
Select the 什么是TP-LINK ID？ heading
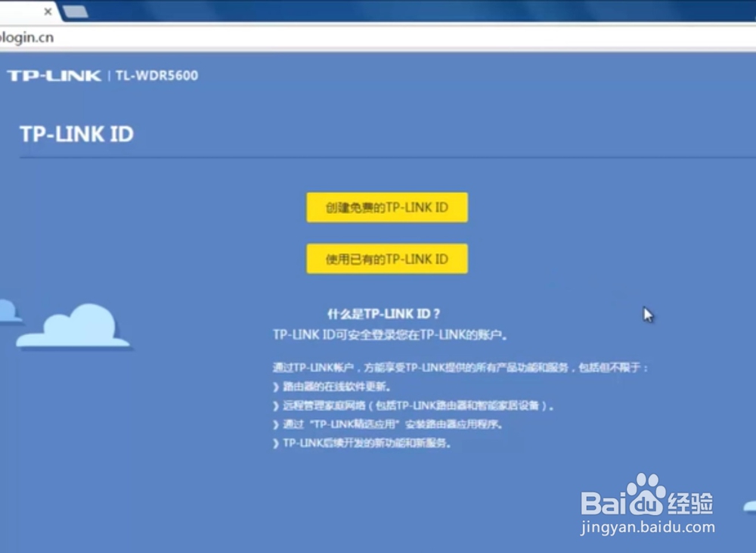coord(383,314)
